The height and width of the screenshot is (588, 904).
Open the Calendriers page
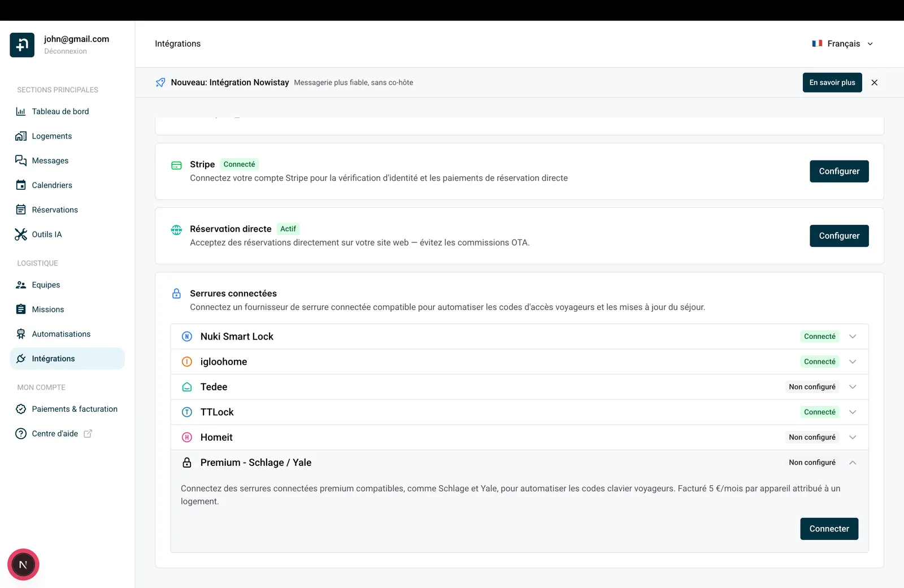pos(67,185)
